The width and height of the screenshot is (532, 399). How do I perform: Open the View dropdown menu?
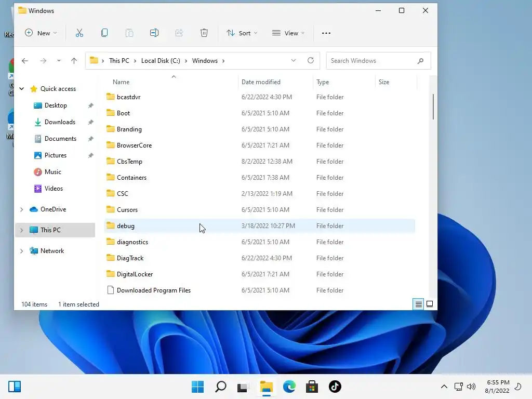pyautogui.click(x=288, y=33)
